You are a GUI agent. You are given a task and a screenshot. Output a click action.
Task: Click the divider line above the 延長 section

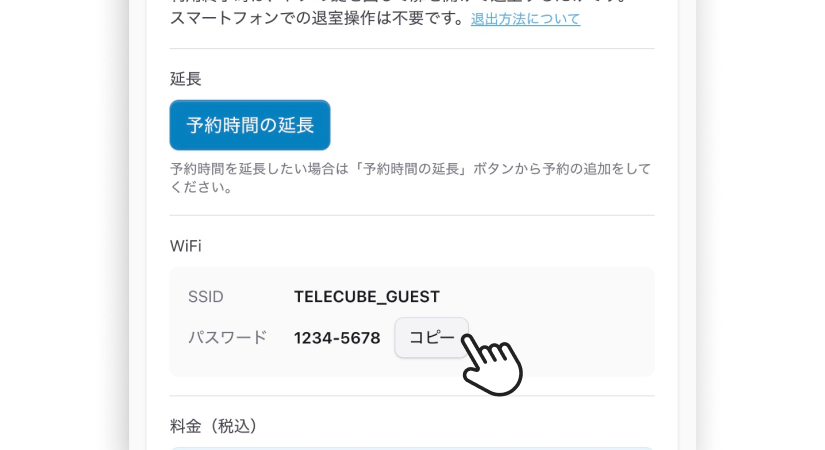412,48
